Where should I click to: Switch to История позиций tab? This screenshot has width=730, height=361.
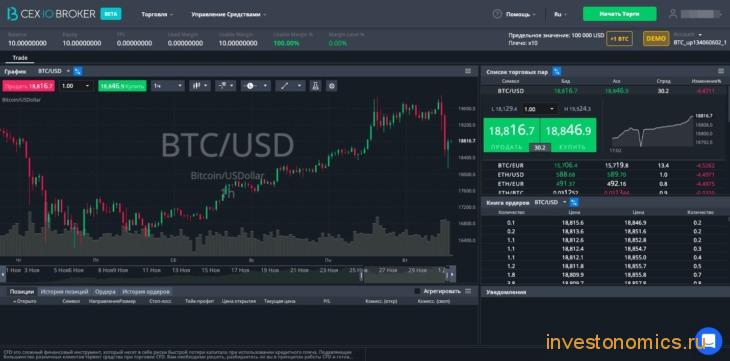pyautogui.click(x=64, y=292)
